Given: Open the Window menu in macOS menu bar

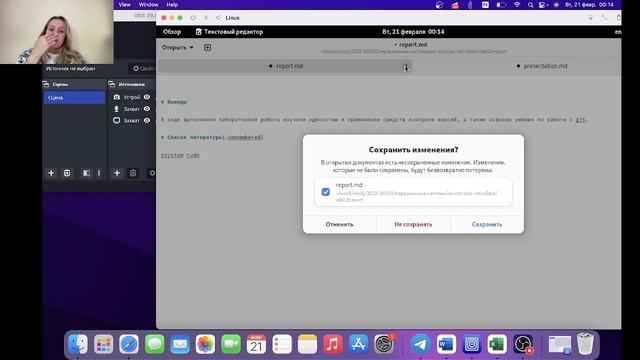Looking at the screenshot, I should tap(149, 5).
